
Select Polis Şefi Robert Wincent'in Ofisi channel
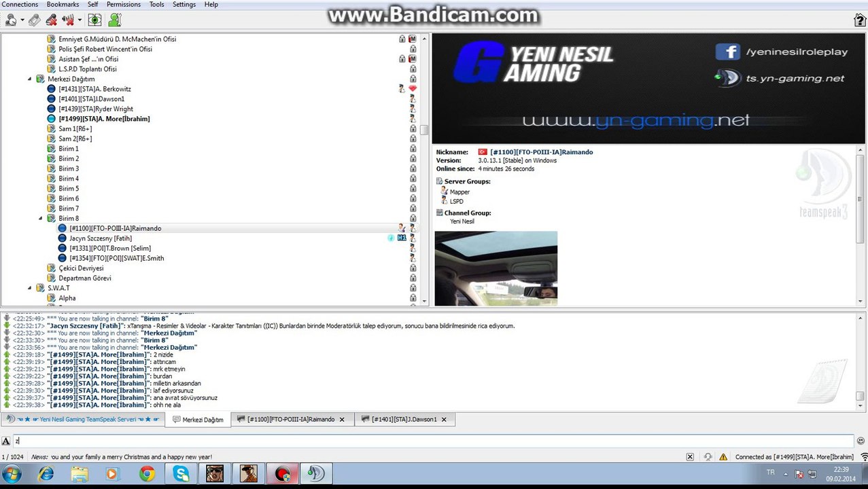(105, 49)
